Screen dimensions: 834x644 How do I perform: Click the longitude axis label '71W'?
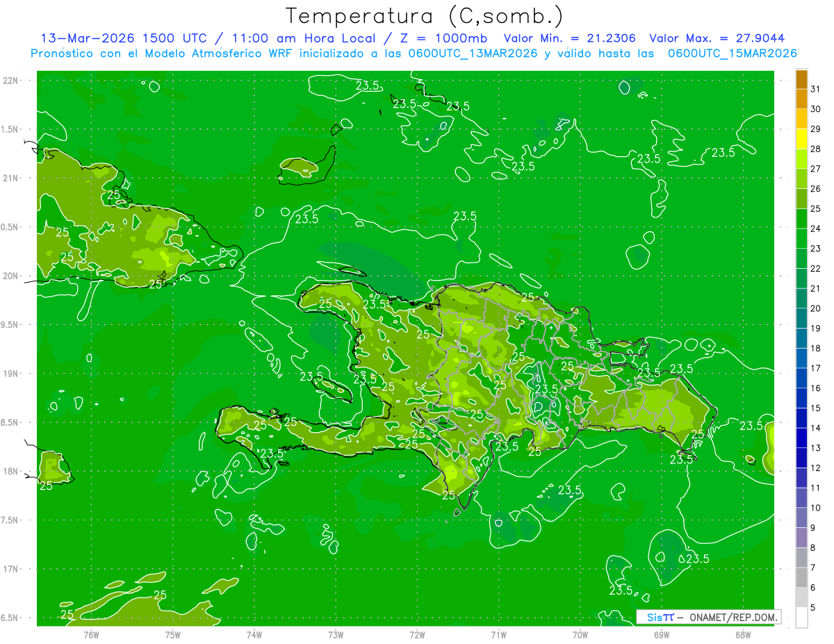pyautogui.click(x=498, y=635)
